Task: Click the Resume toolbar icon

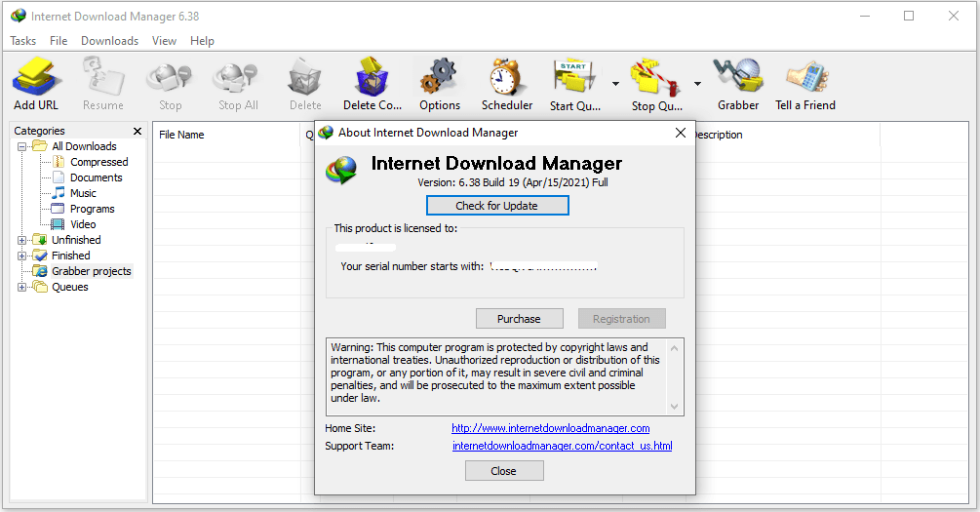Action: point(103,84)
